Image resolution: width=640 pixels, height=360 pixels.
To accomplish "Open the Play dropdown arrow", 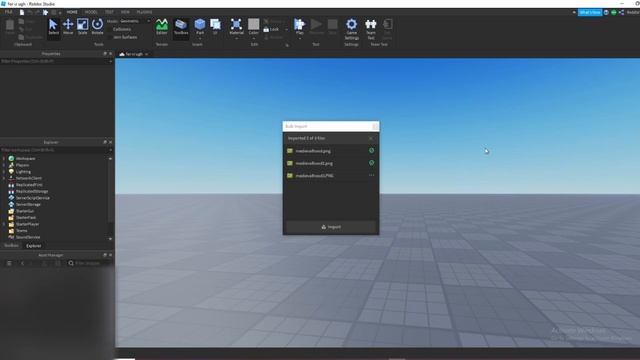I will [300, 39].
